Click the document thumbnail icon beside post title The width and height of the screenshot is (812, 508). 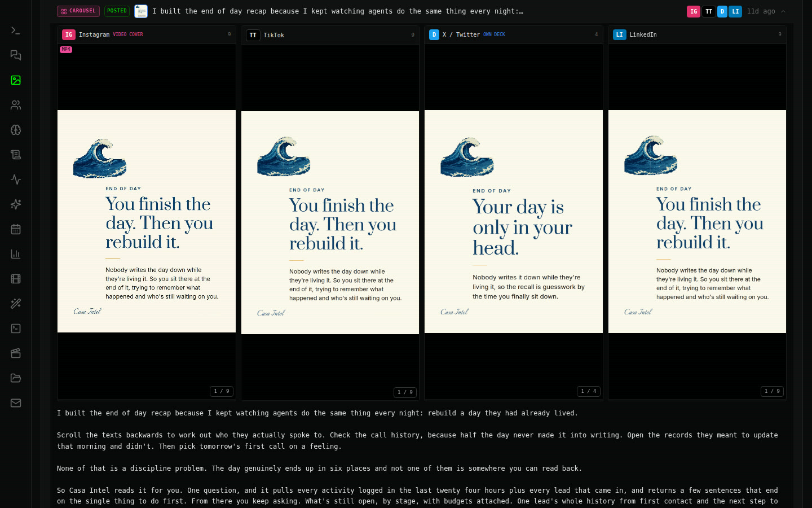click(141, 11)
